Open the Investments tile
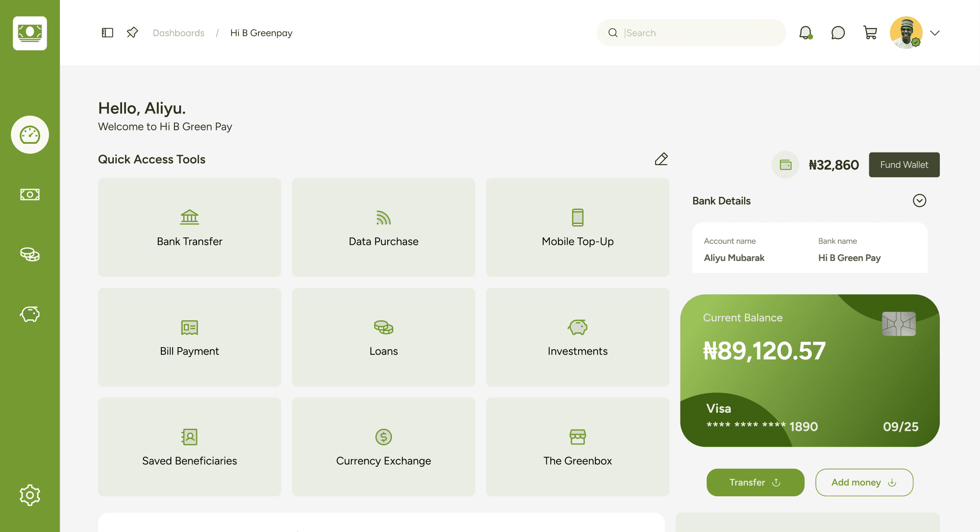This screenshot has width=980, height=532. tap(578, 337)
